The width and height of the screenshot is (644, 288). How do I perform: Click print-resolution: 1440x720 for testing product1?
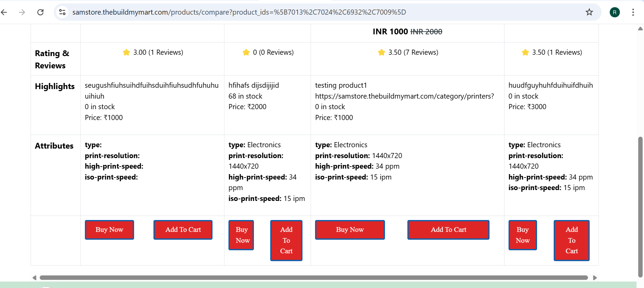tap(358, 156)
